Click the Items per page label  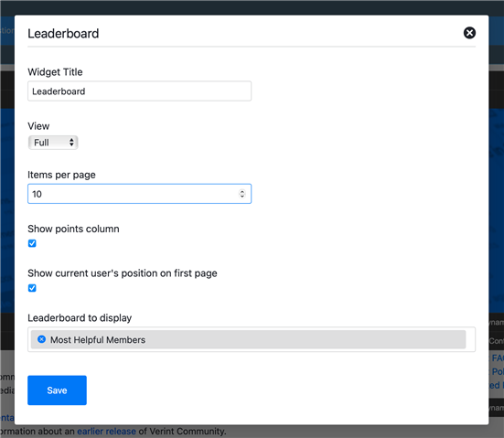(61, 176)
